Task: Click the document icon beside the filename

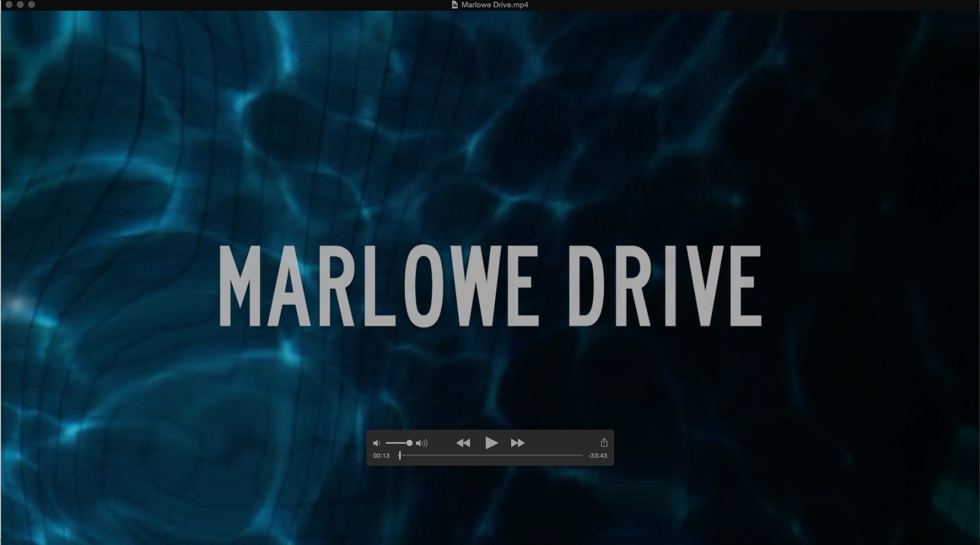Action: point(454,4)
